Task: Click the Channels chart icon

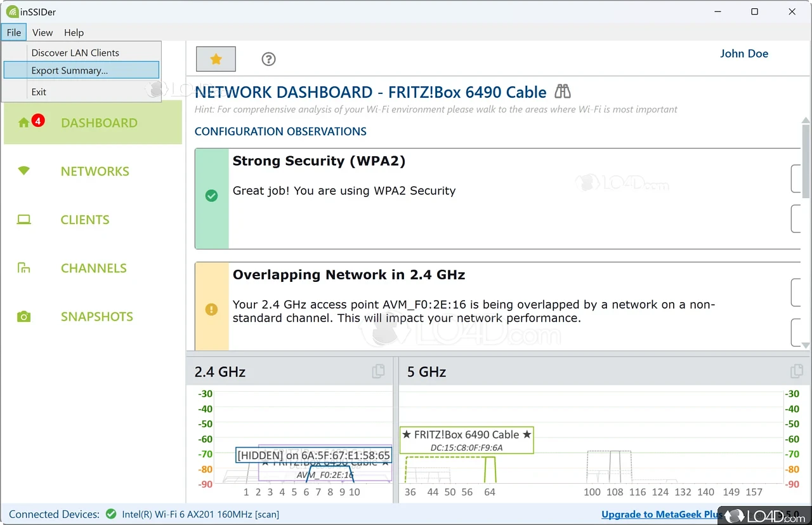Action: click(24, 268)
